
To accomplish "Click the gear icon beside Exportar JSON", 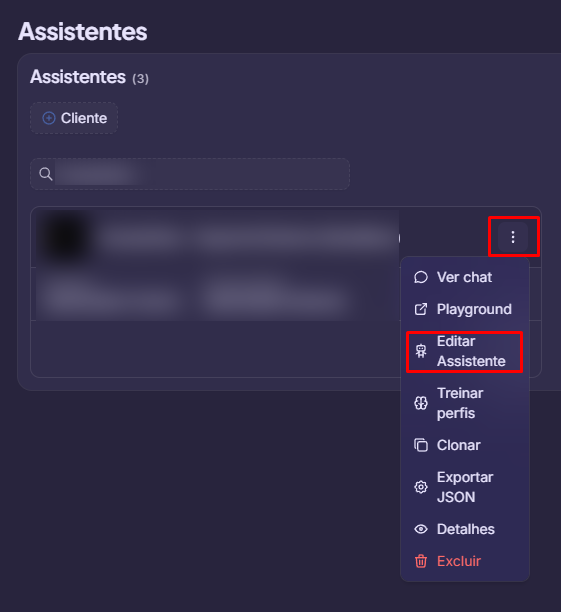I will tap(420, 487).
